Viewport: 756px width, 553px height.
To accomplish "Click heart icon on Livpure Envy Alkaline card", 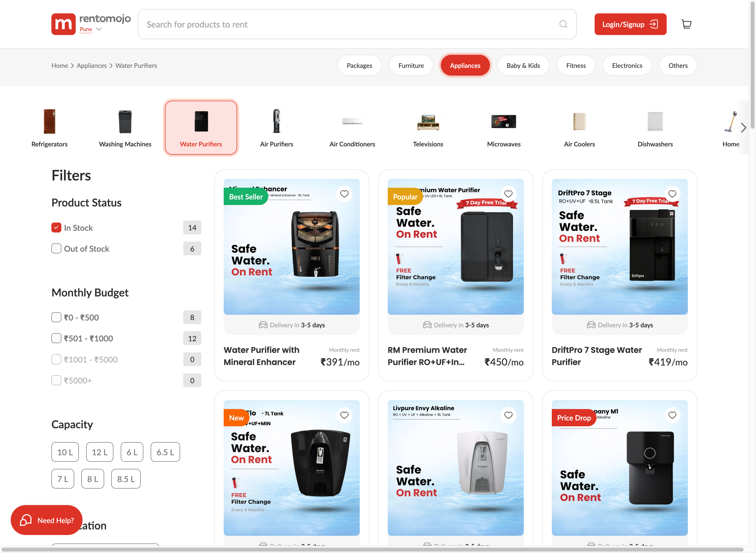I will click(508, 415).
